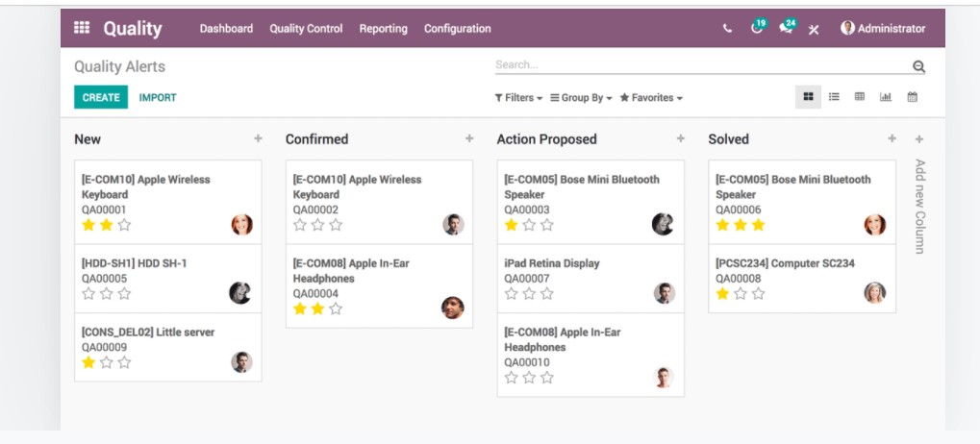Set first priority star on QA00002
Image resolution: width=980 pixels, height=444 pixels.
tap(300, 225)
